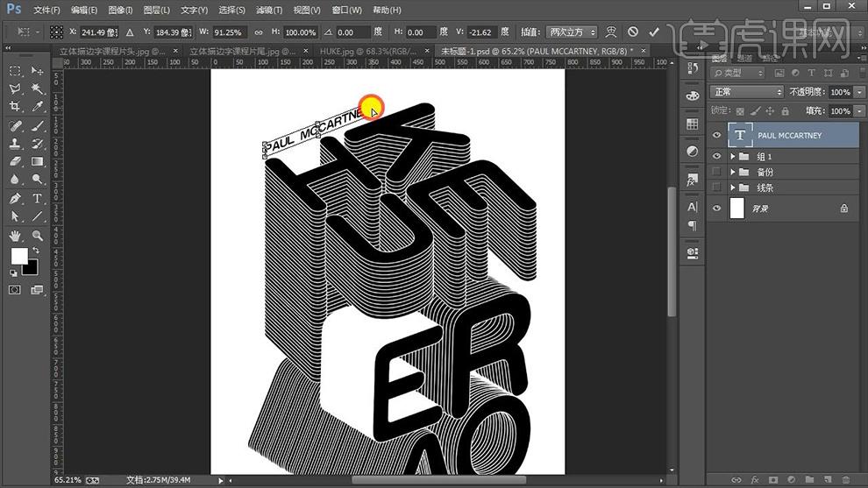Switch to the HUKE.jpg document tab
Screen dimensions: 868x488
[368, 51]
